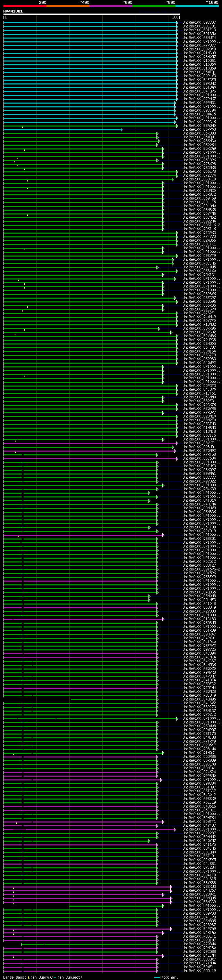
Task: Select hit label UniRef100_Q86HG0
Action: click(x=199, y=141)
